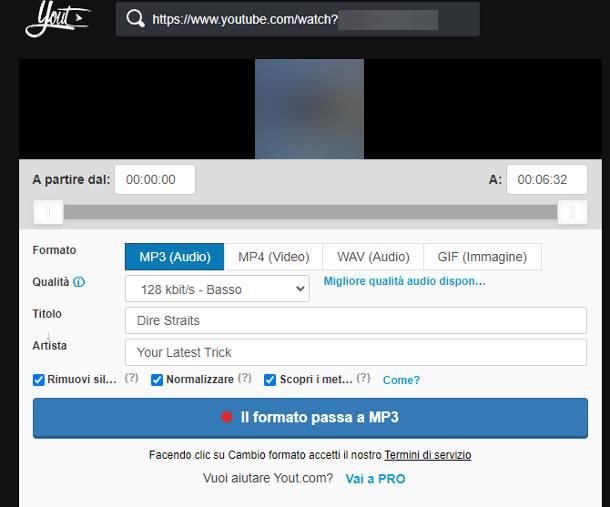Uncheck the Scopri i met... checkbox
The height and width of the screenshot is (507, 610).
(270, 380)
